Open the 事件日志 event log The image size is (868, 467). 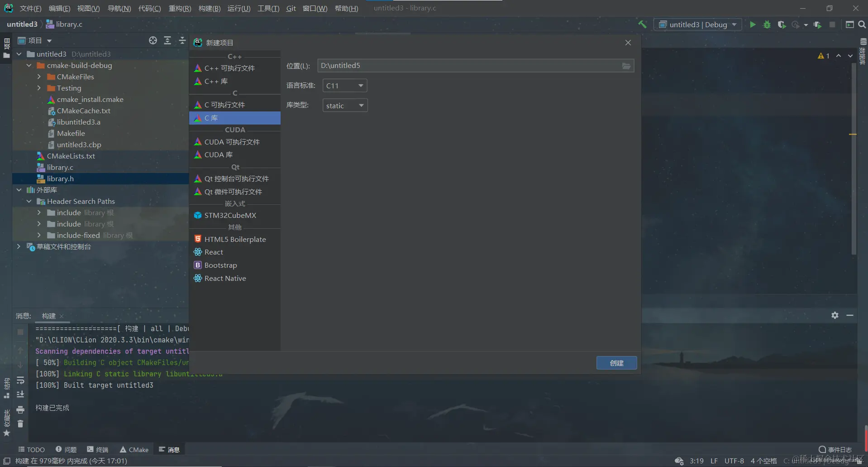click(835, 449)
